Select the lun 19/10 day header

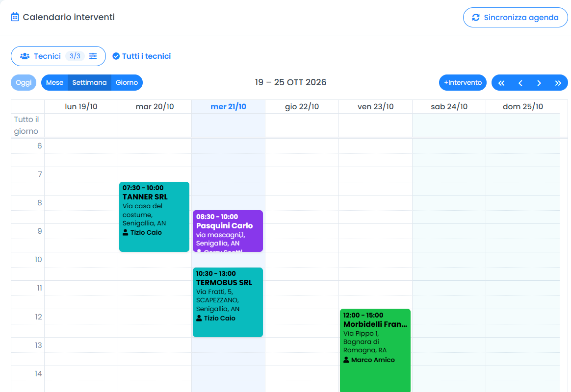pos(81,106)
